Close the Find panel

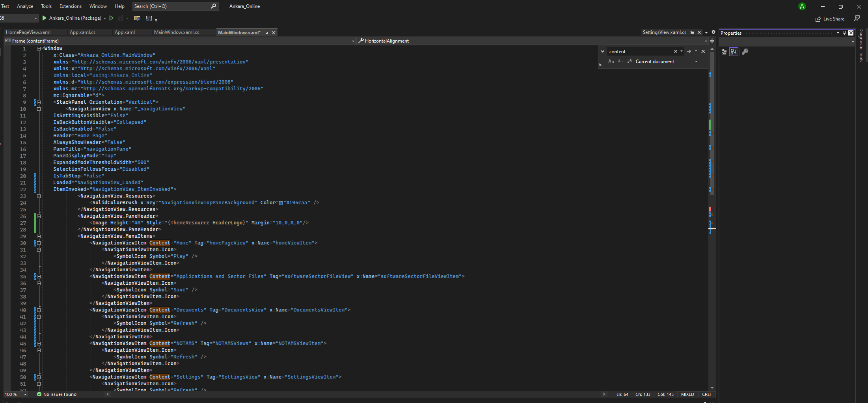point(703,51)
